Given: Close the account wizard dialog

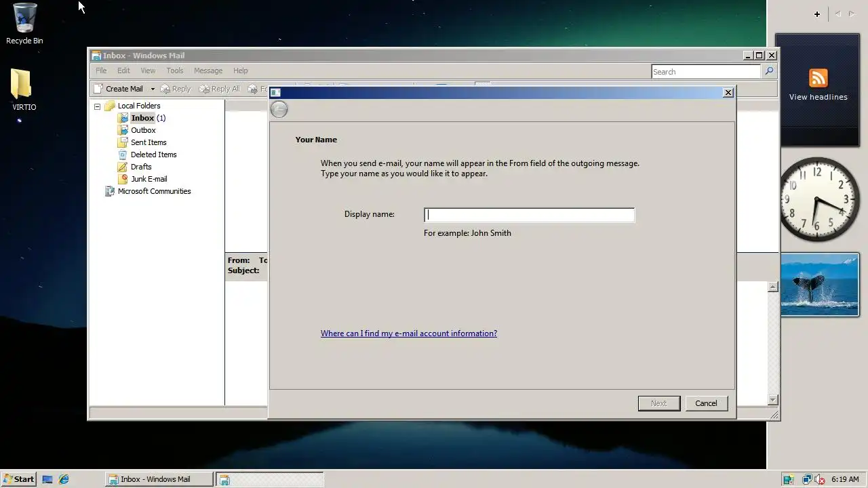Looking at the screenshot, I should (x=728, y=93).
